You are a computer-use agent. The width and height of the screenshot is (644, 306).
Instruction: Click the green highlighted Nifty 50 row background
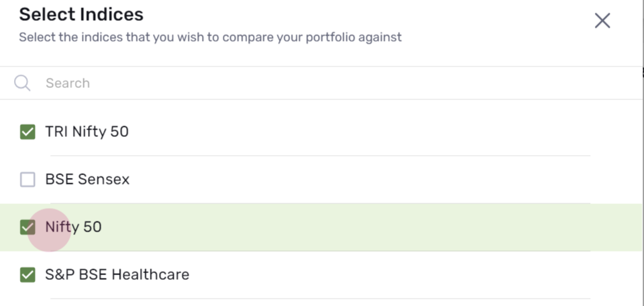pyautogui.click(x=370, y=227)
